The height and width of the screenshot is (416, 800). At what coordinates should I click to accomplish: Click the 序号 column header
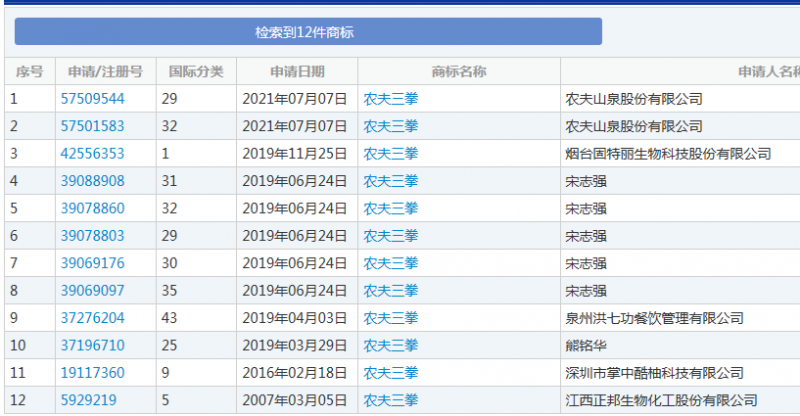pos(30,71)
